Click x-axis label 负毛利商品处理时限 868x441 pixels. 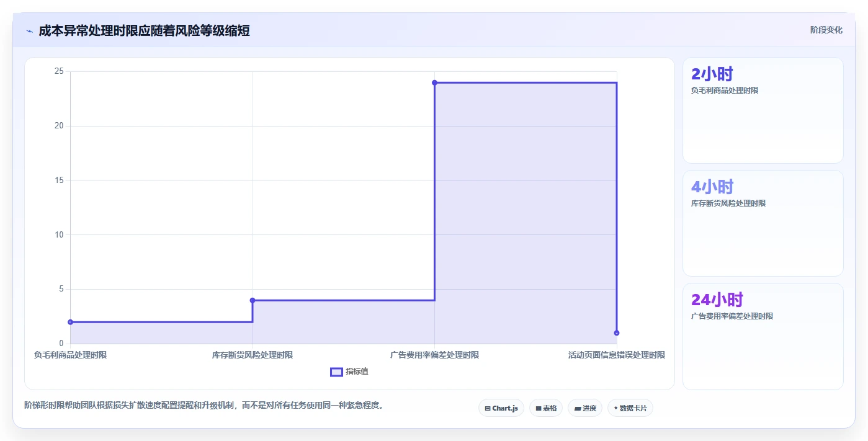(x=70, y=355)
